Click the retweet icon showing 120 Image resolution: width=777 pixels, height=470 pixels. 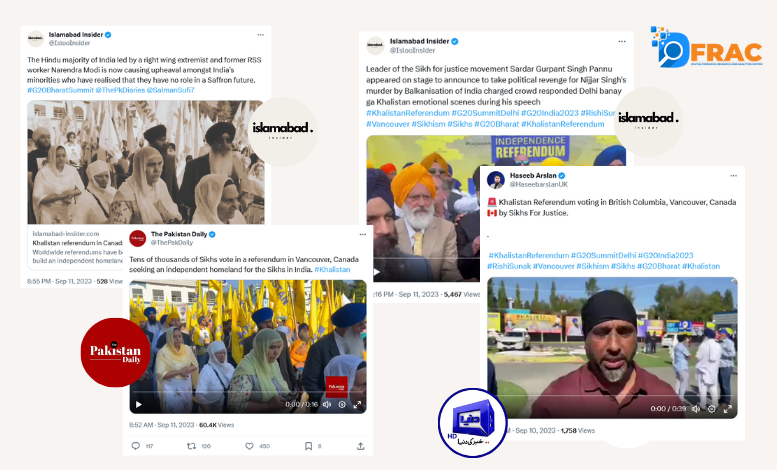[191, 446]
